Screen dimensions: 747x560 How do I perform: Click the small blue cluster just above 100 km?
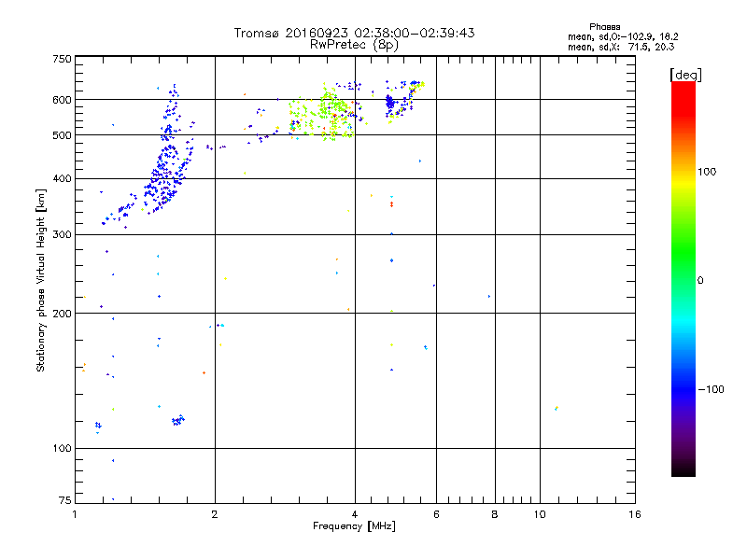(x=178, y=420)
